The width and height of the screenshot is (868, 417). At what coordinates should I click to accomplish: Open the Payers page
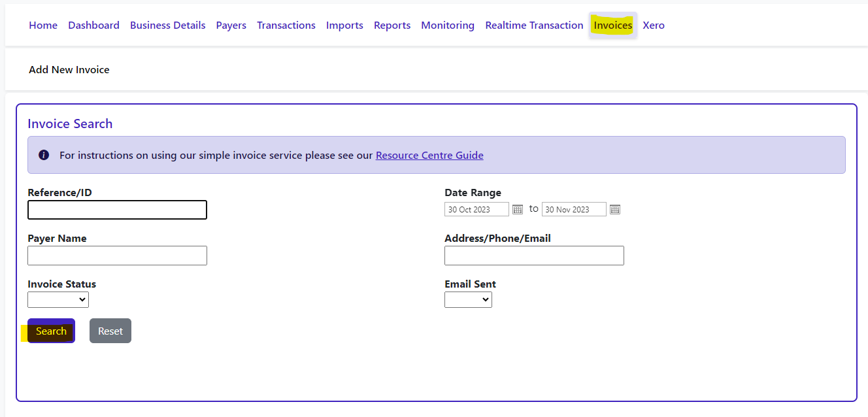point(231,25)
